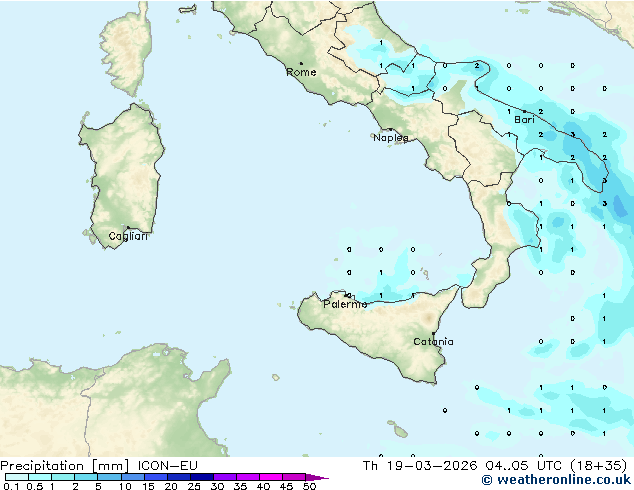Click the Catania city marker dot

pos(433,334)
